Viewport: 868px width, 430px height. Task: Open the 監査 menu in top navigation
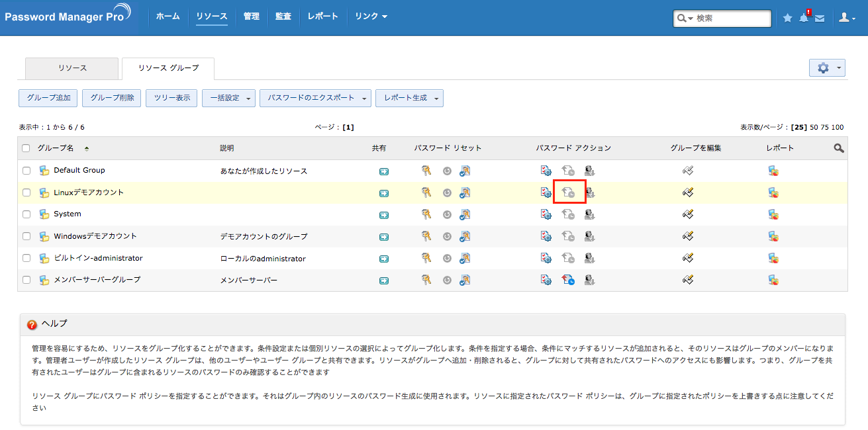click(x=283, y=17)
